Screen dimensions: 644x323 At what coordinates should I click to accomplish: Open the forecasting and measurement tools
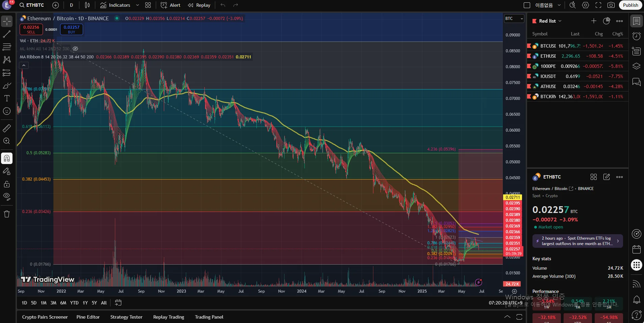tap(7, 73)
